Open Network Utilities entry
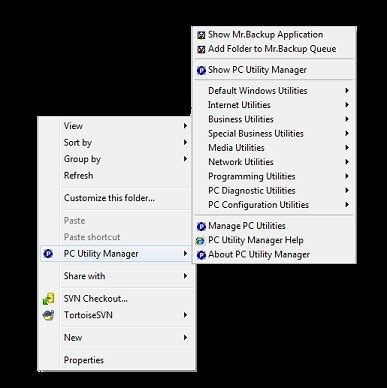 click(x=274, y=162)
